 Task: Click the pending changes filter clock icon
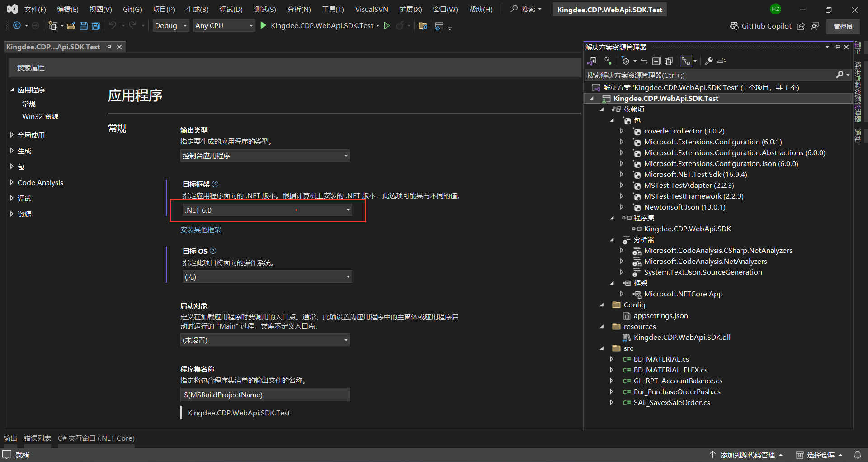click(626, 61)
